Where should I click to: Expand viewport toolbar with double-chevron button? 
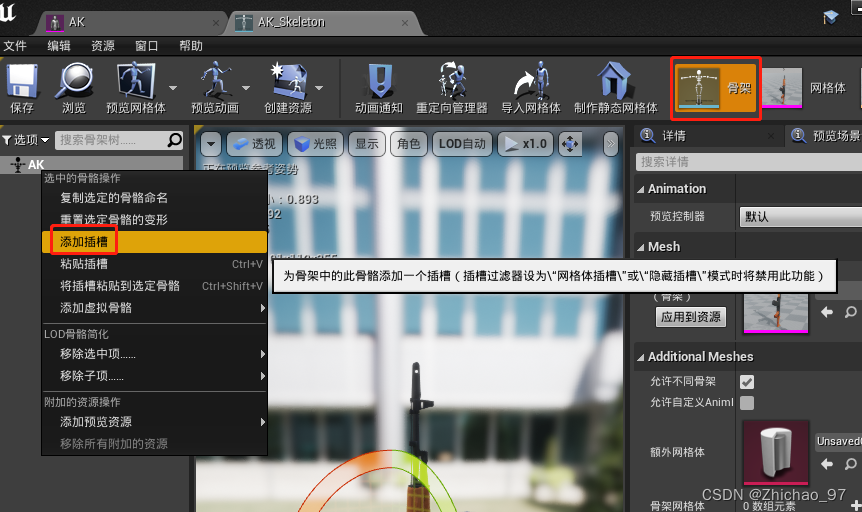click(610, 144)
